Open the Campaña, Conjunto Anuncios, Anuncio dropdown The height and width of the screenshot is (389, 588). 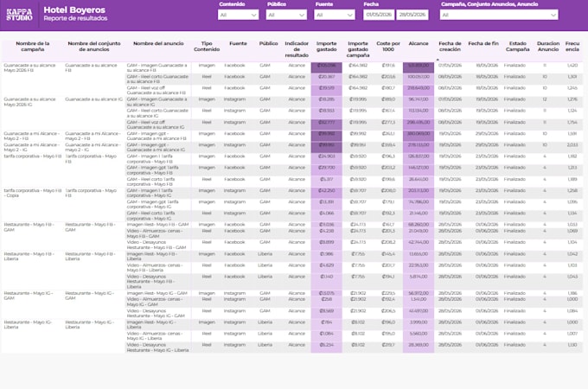pos(499,15)
